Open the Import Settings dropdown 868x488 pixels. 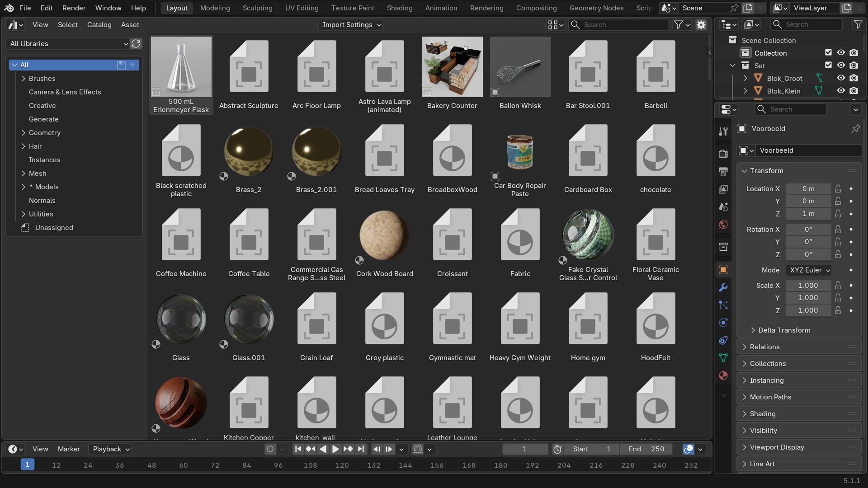pyautogui.click(x=351, y=25)
